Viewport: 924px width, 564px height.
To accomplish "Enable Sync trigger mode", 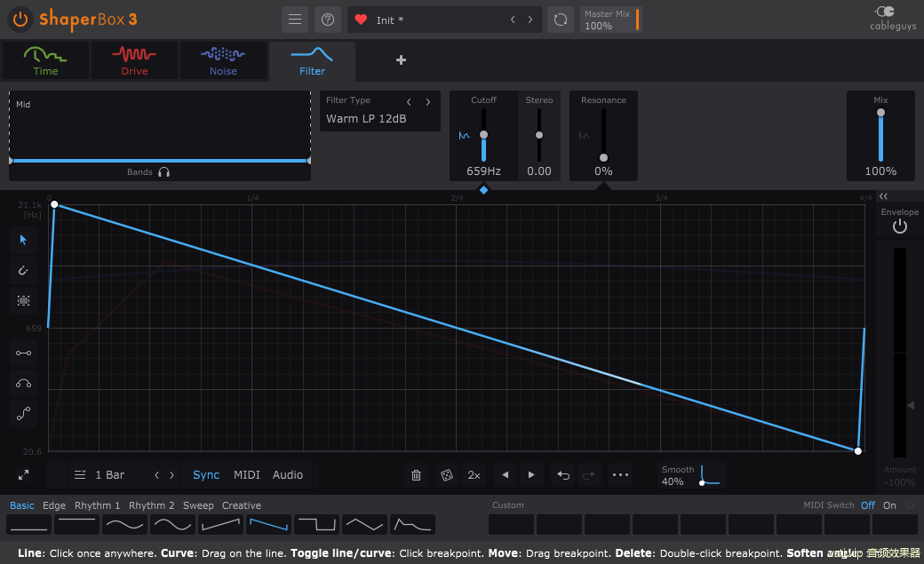I will (206, 475).
